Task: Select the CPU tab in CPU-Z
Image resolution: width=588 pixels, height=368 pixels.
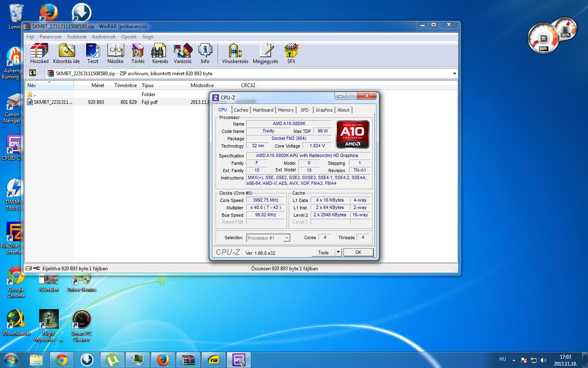Action: click(x=223, y=110)
